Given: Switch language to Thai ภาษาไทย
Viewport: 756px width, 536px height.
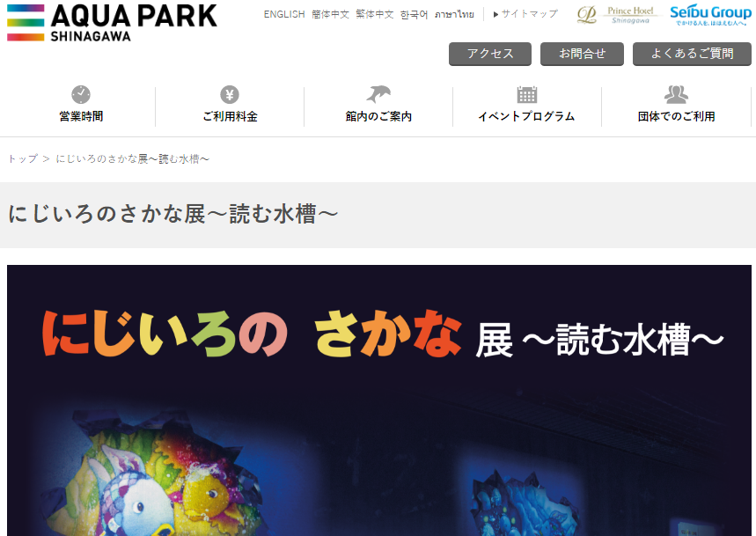Looking at the screenshot, I should (x=454, y=14).
